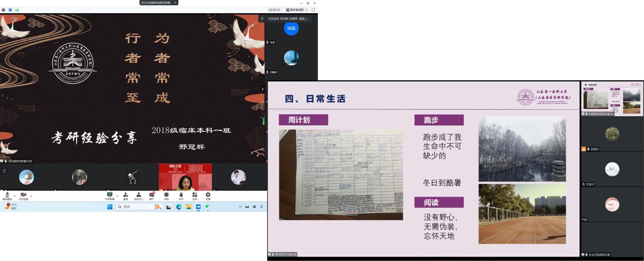Click the network signal status icon
Image resolution: width=644 pixels, height=261 pixels.
(17, 10)
